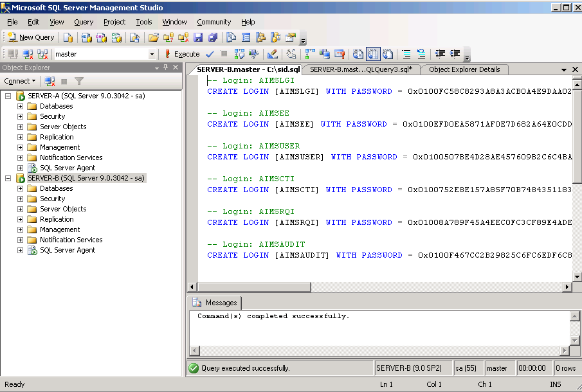Click the Parse checkmark icon

click(210, 55)
